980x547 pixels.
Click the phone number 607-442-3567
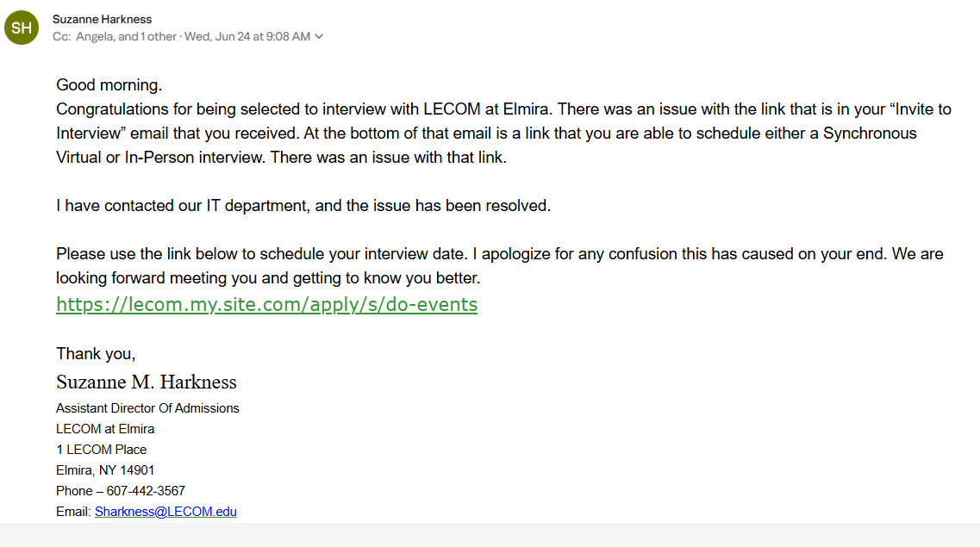(x=146, y=491)
